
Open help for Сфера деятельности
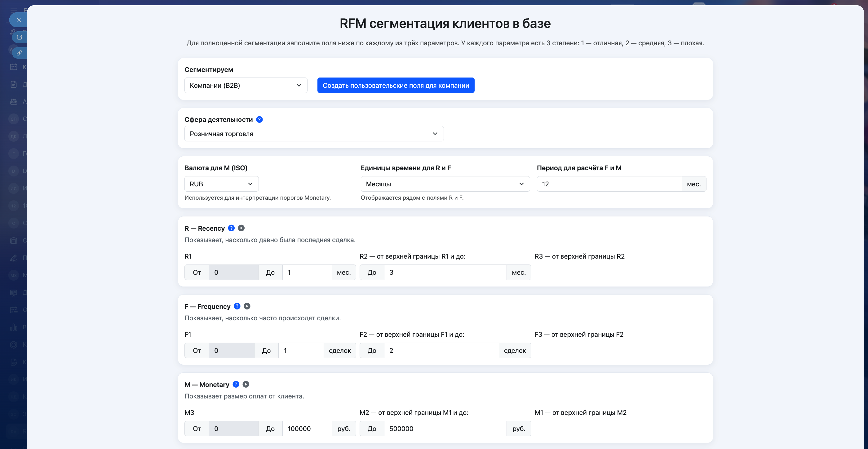click(x=259, y=120)
